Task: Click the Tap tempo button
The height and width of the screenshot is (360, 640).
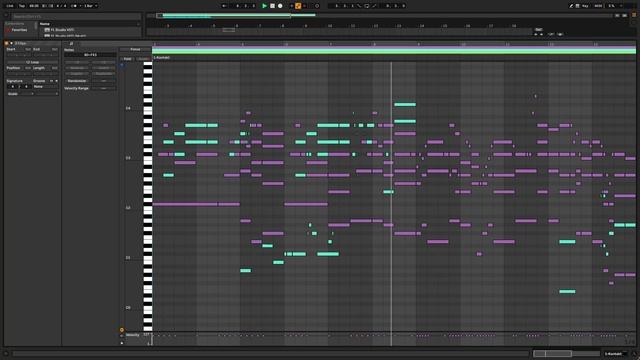Action: [x=22, y=6]
